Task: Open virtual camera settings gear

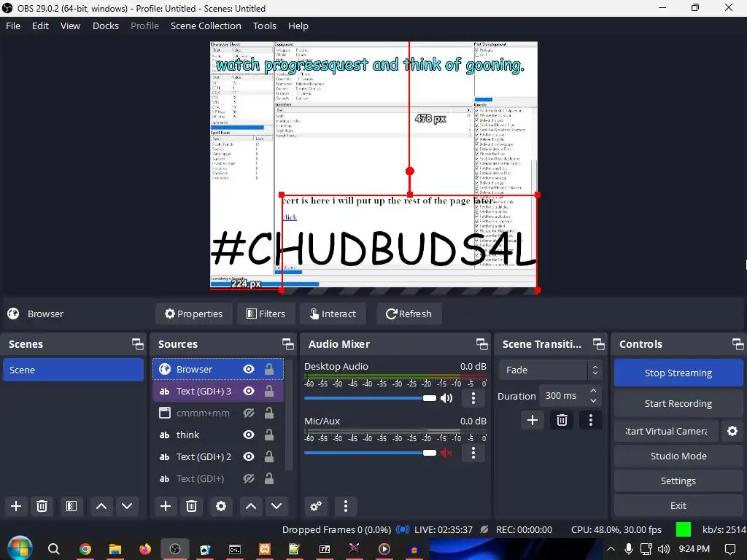Action: (732, 431)
